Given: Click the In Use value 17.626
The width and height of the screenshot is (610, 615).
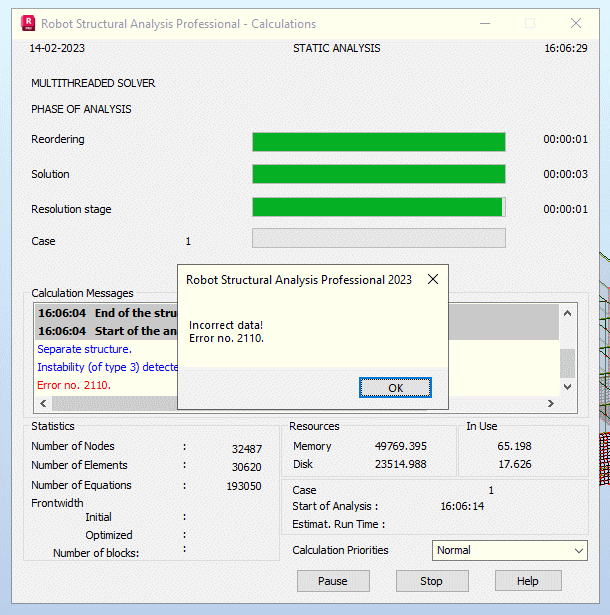Looking at the screenshot, I should [x=515, y=464].
